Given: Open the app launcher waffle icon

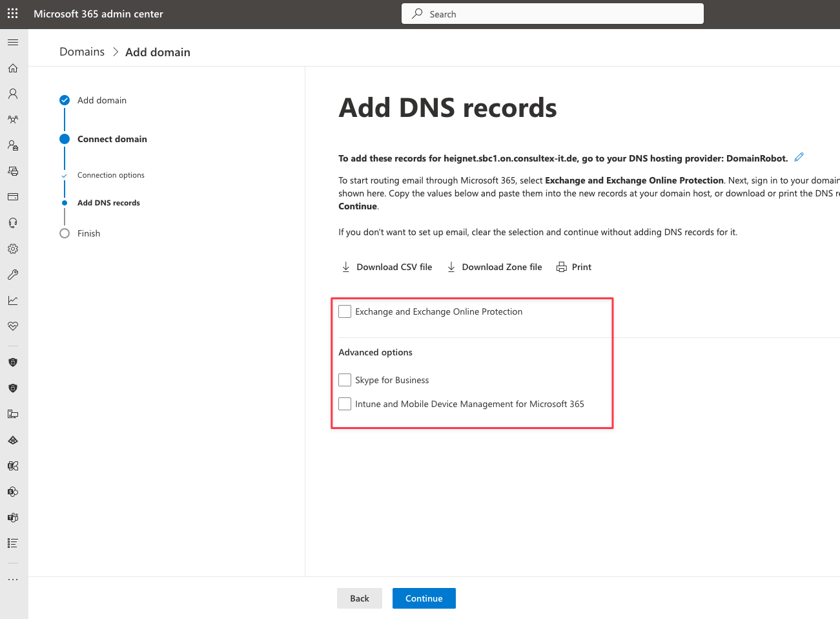Looking at the screenshot, I should pyautogui.click(x=13, y=14).
